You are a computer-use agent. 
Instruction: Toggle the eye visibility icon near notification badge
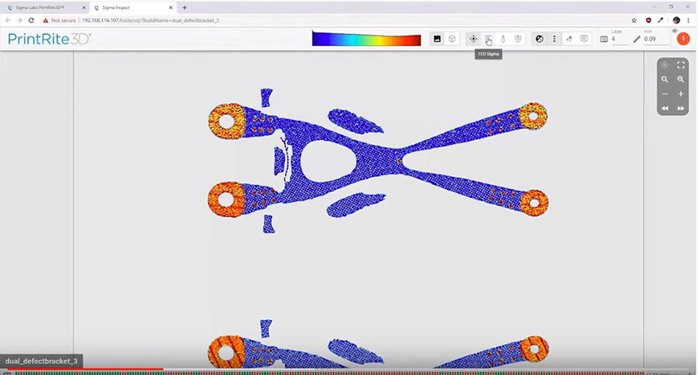(675, 31)
